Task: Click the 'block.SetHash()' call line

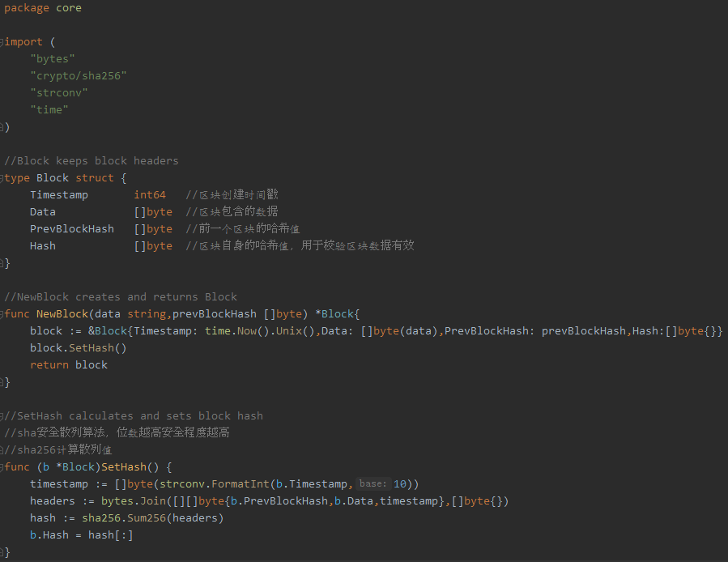Action: [79, 348]
